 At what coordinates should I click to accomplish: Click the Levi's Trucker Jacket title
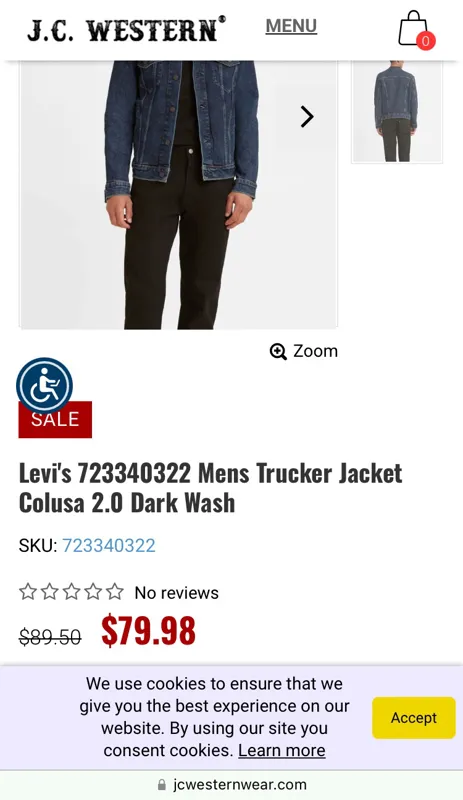point(210,488)
